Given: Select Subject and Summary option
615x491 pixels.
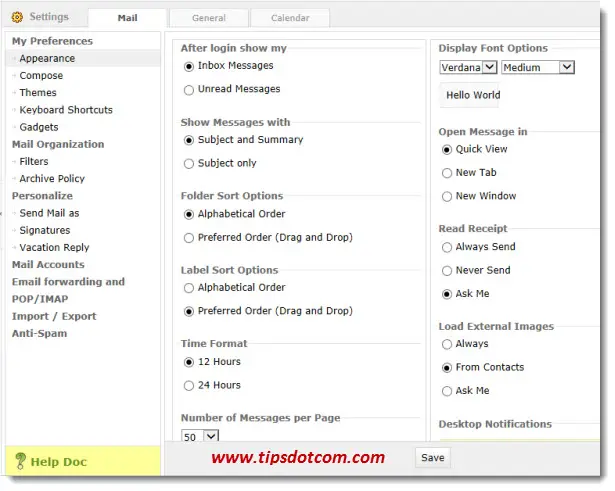Looking at the screenshot, I should tap(189, 140).
